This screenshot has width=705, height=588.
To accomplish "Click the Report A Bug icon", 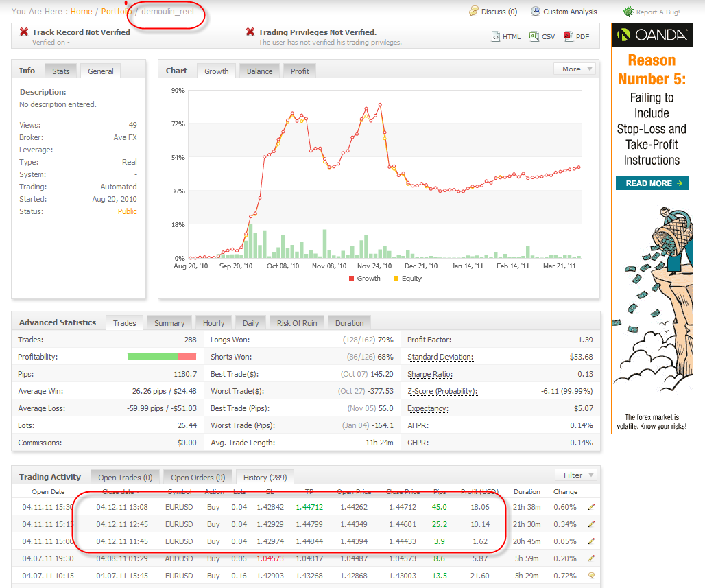I will (x=628, y=12).
